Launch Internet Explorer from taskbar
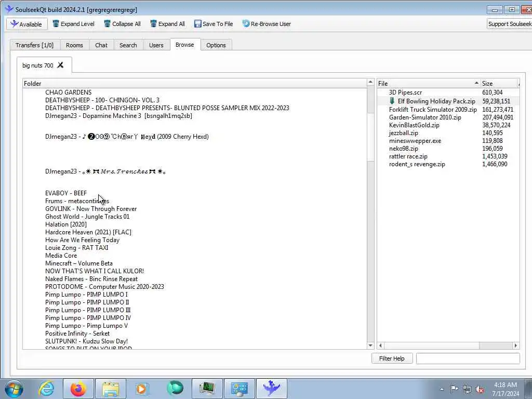532x399 pixels. [46, 389]
